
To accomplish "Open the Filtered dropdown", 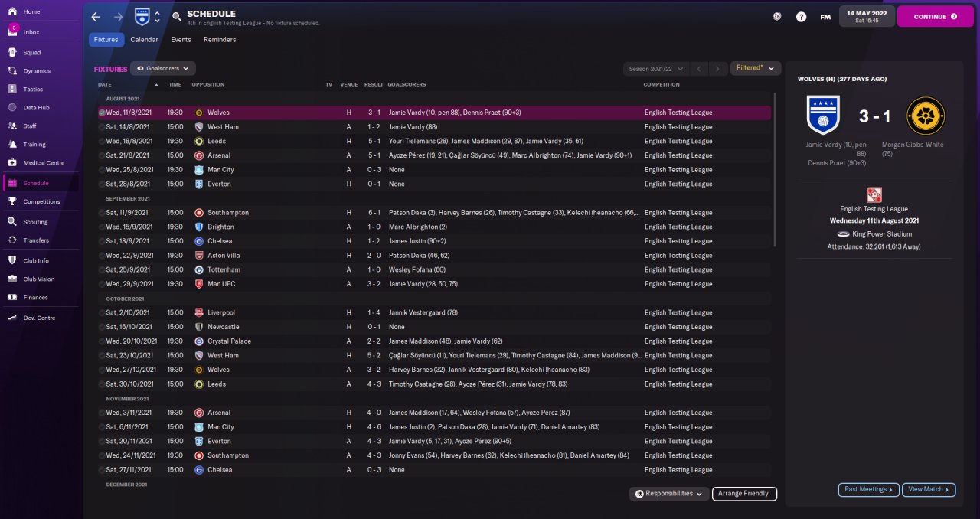I will (x=756, y=68).
